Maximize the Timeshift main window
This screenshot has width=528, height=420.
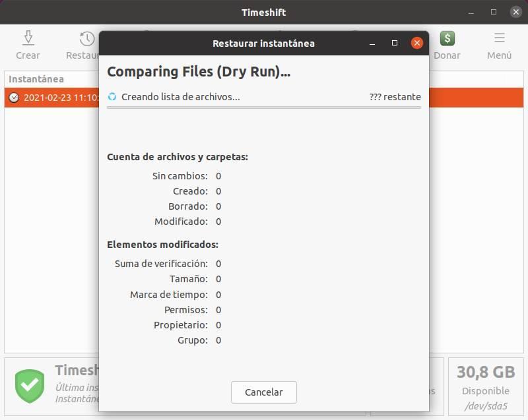pyautogui.click(x=494, y=12)
